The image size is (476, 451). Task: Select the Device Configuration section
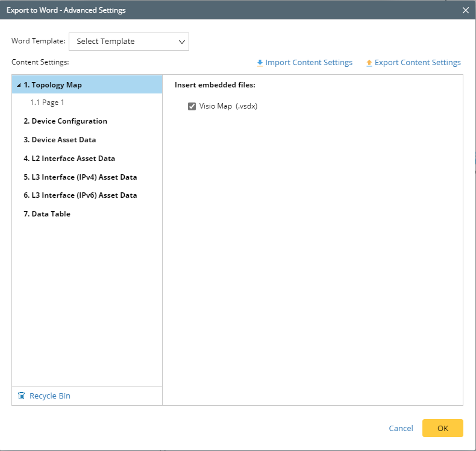click(65, 121)
